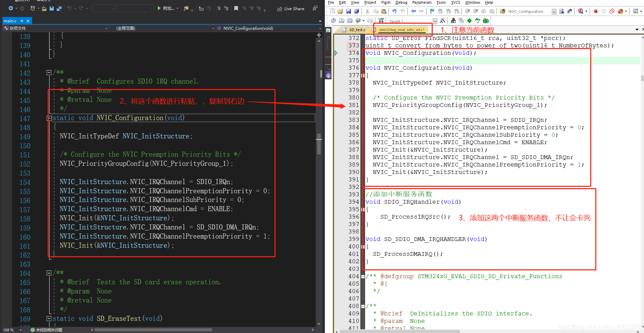
Task: Click Keil Save icon
Action: [349, 11]
